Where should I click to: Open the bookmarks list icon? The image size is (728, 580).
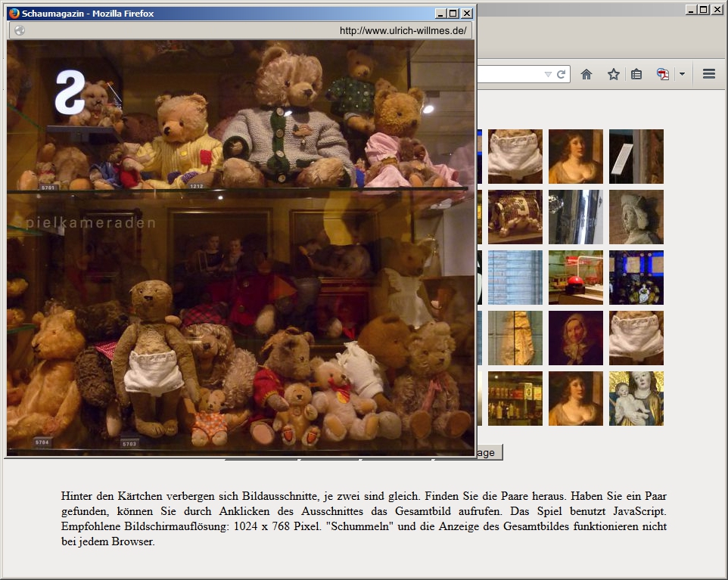point(636,74)
